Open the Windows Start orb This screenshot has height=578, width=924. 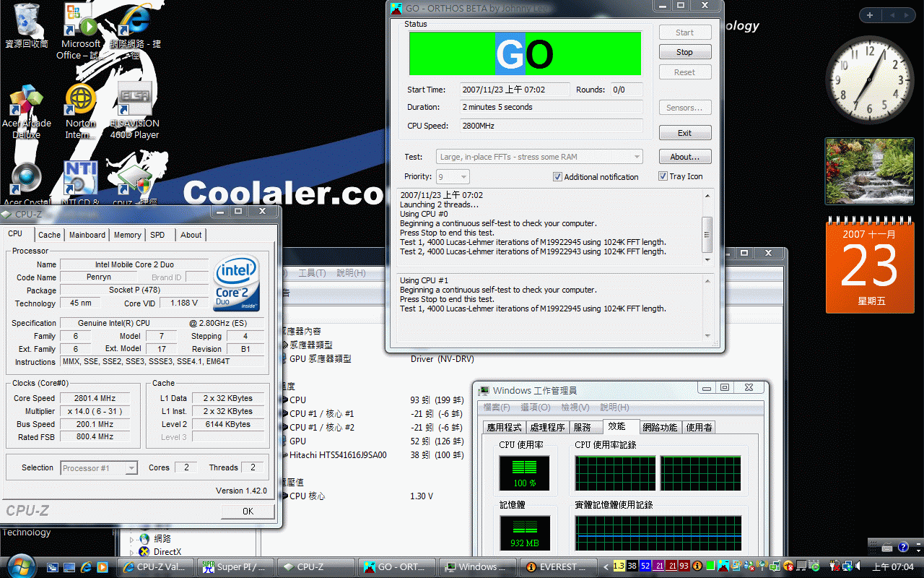(20, 566)
